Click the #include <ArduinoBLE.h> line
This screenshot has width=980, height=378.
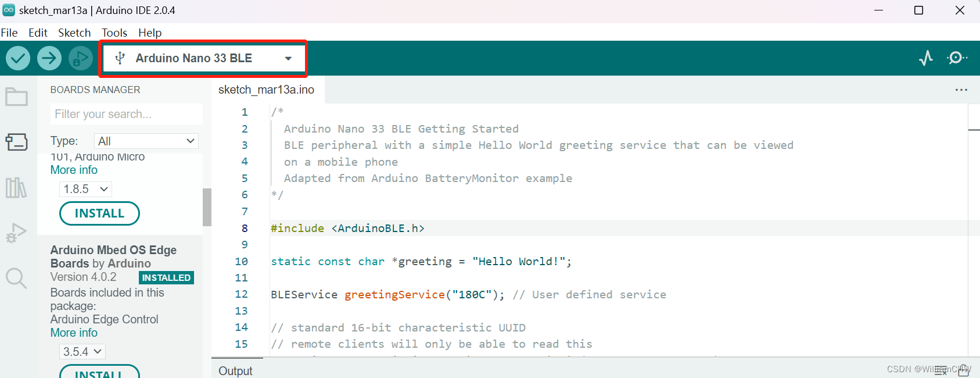point(347,228)
